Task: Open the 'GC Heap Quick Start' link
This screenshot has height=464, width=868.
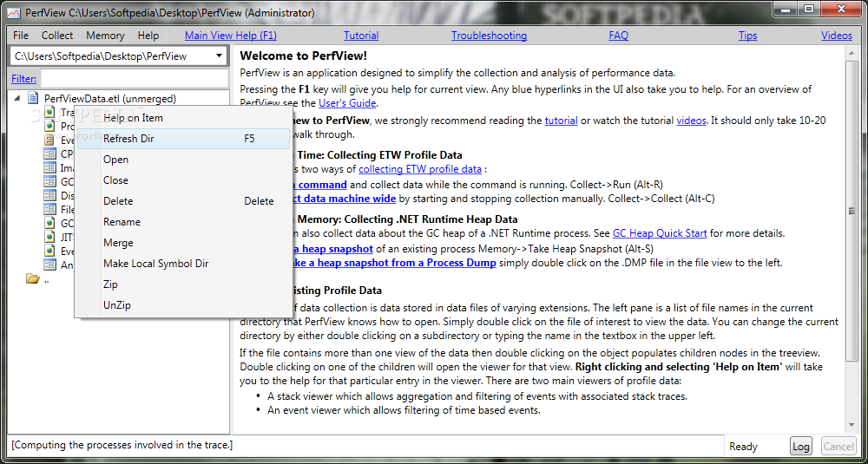Action: [660, 233]
